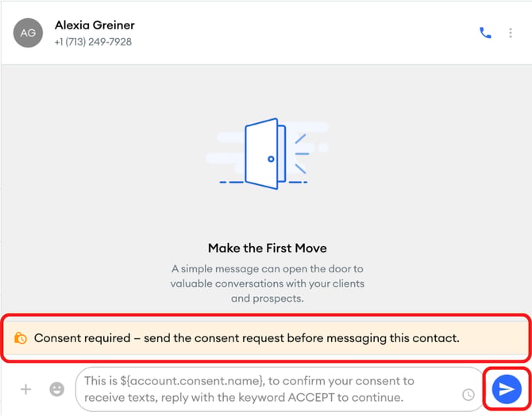Open the emoji picker smiley icon
Viewport: 532px width, 416px height.
point(56,389)
